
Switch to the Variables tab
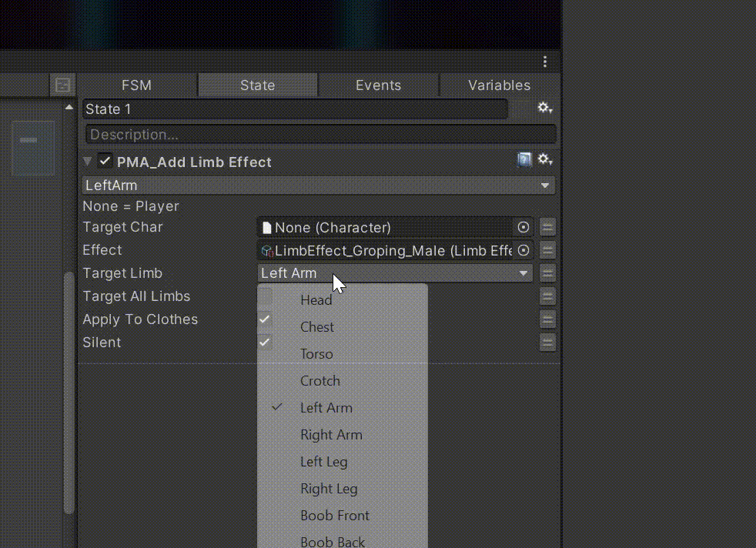pyautogui.click(x=499, y=85)
